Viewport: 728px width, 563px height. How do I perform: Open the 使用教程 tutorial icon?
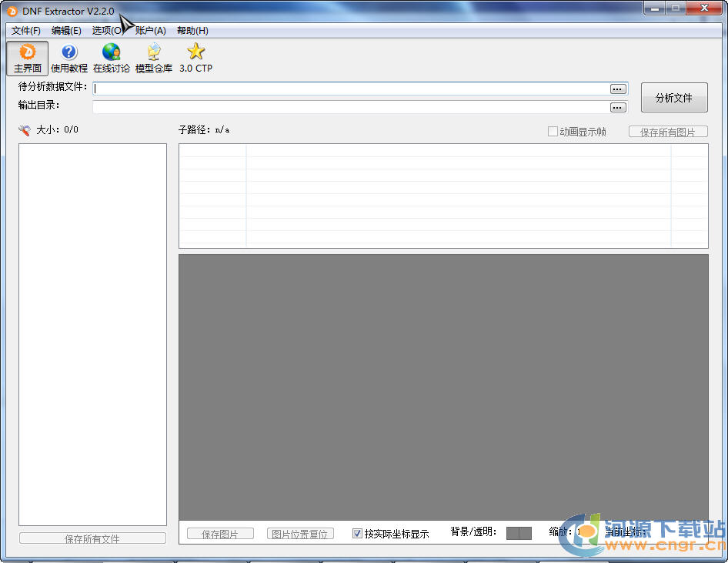click(x=68, y=58)
